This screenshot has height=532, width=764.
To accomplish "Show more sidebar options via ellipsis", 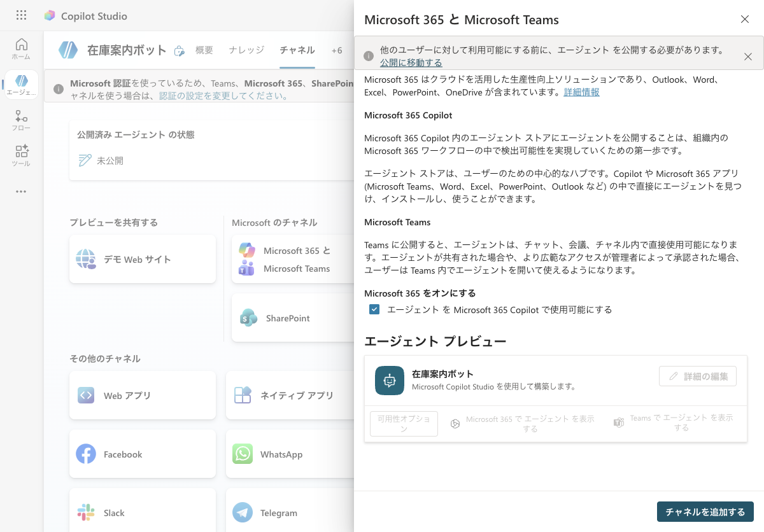I will [x=21, y=192].
